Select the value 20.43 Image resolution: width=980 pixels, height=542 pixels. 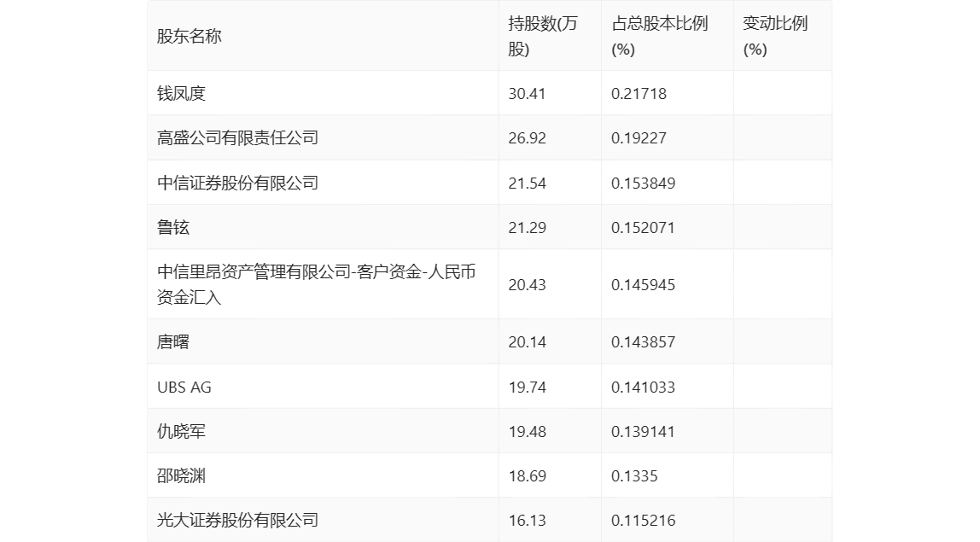tap(527, 285)
